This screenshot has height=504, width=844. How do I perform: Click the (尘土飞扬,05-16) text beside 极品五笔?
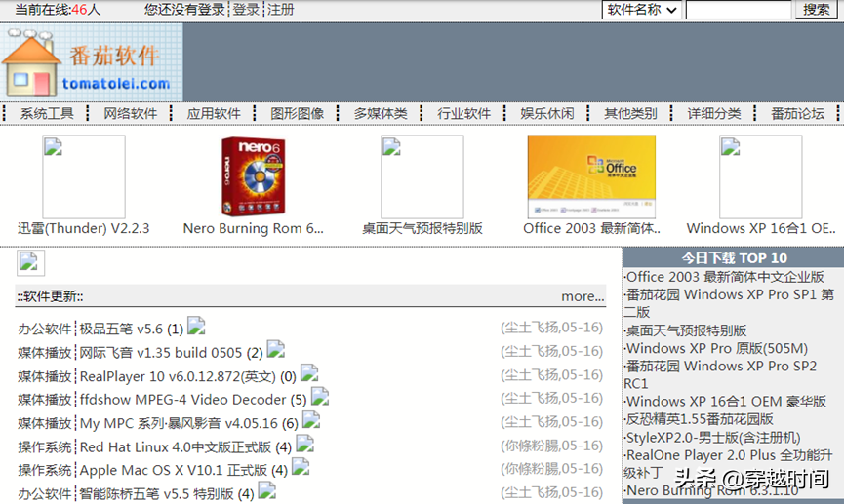pyautogui.click(x=551, y=328)
